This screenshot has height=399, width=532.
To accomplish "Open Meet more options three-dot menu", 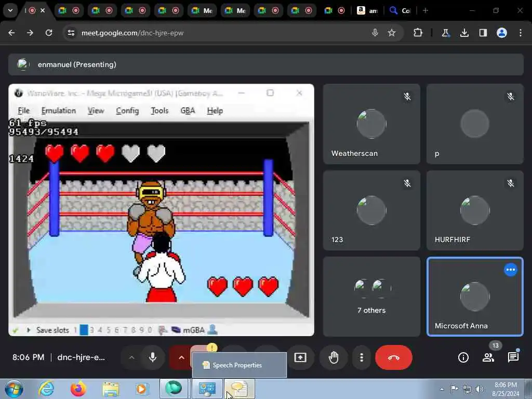I will tap(362, 357).
